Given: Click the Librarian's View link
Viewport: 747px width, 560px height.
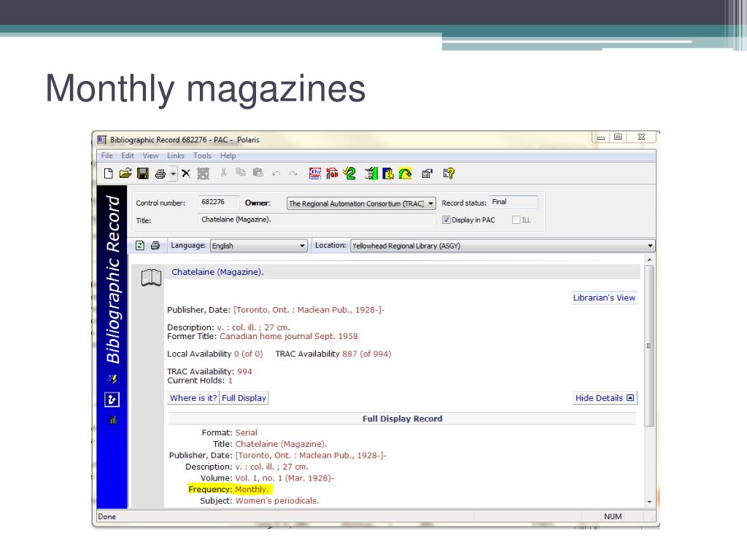Looking at the screenshot, I should click(604, 297).
